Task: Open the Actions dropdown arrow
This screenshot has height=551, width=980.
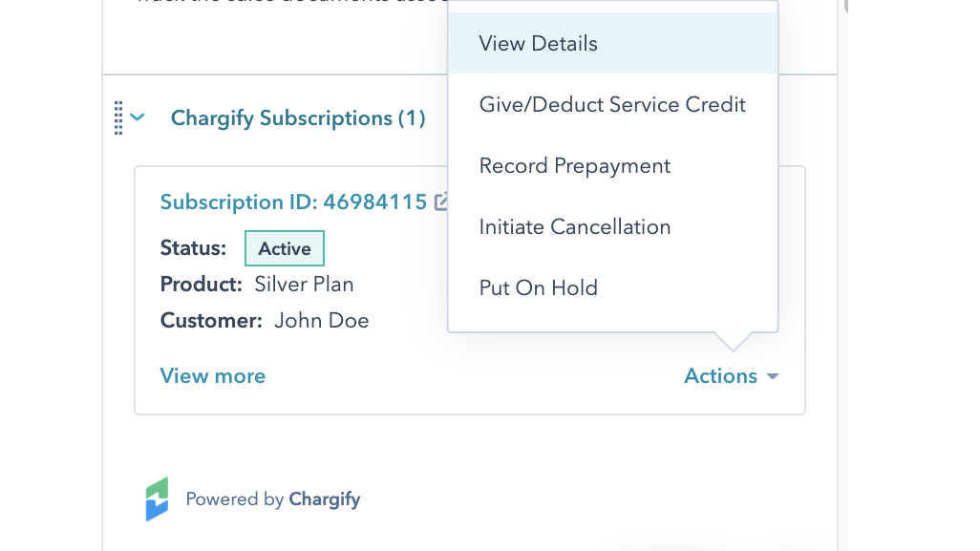Action: point(773,376)
